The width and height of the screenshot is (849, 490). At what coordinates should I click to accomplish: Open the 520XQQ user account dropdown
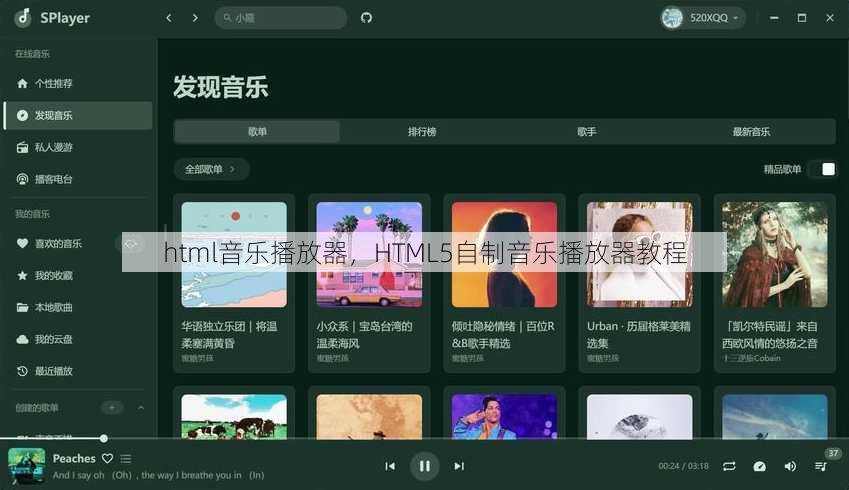(x=703, y=18)
